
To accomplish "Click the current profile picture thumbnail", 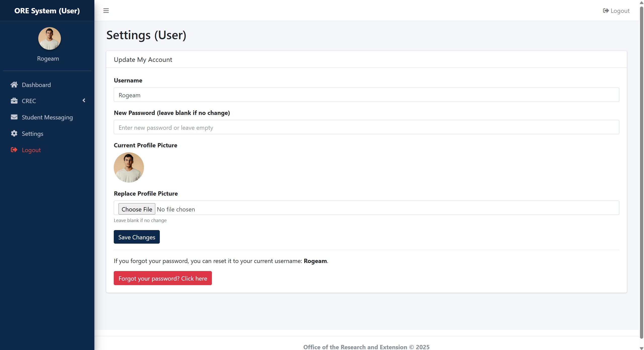I will (x=129, y=167).
